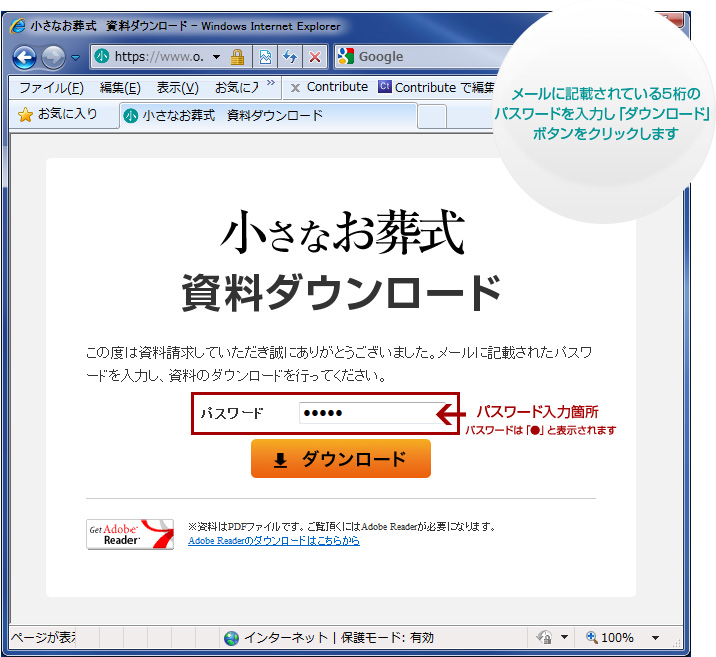Image resolution: width=716 pixels, height=657 pixels.
Task: Expand the menu bar overflow chevron
Action: coord(271,83)
